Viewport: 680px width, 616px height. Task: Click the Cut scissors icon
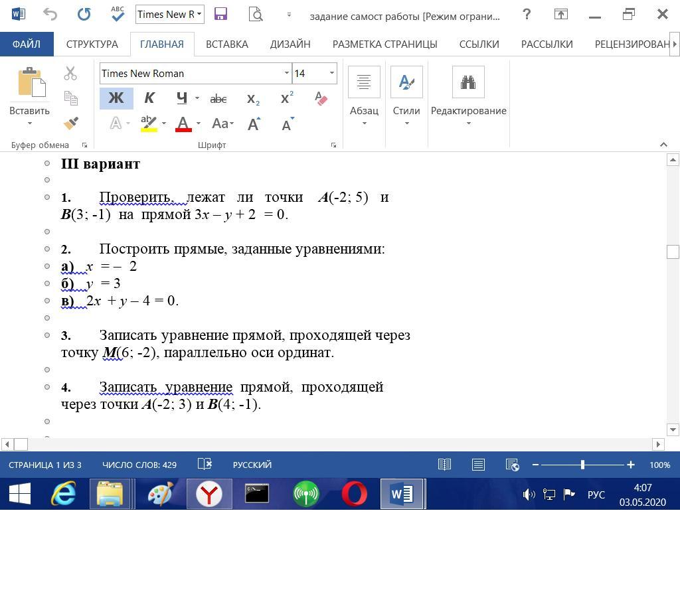pyautogui.click(x=70, y=73)
